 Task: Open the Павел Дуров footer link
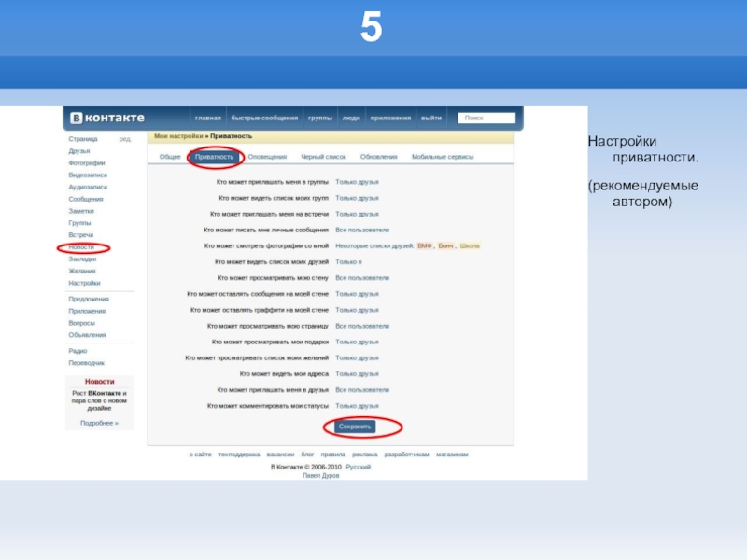pyautogui.click(x=321, y=476)
